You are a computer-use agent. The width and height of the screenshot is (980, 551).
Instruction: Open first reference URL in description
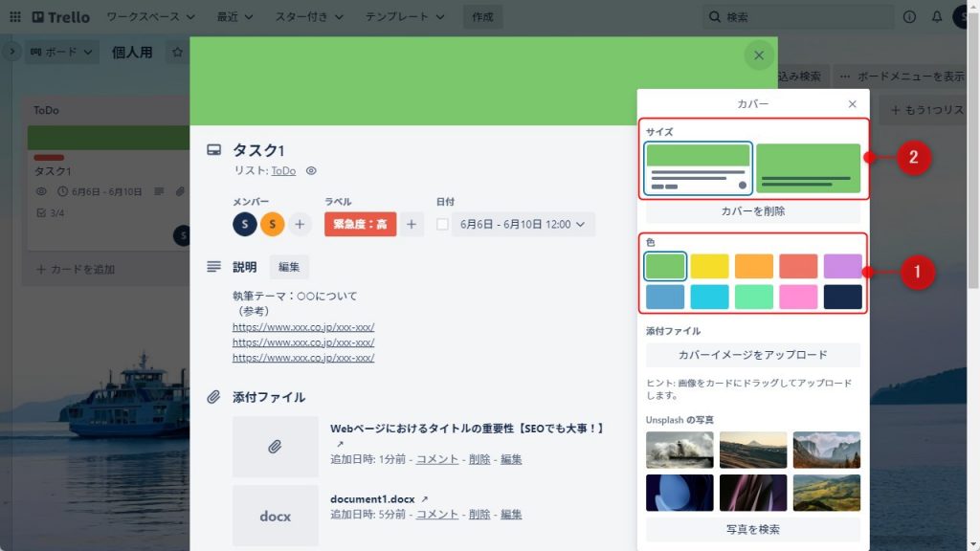tap(303, 327)
